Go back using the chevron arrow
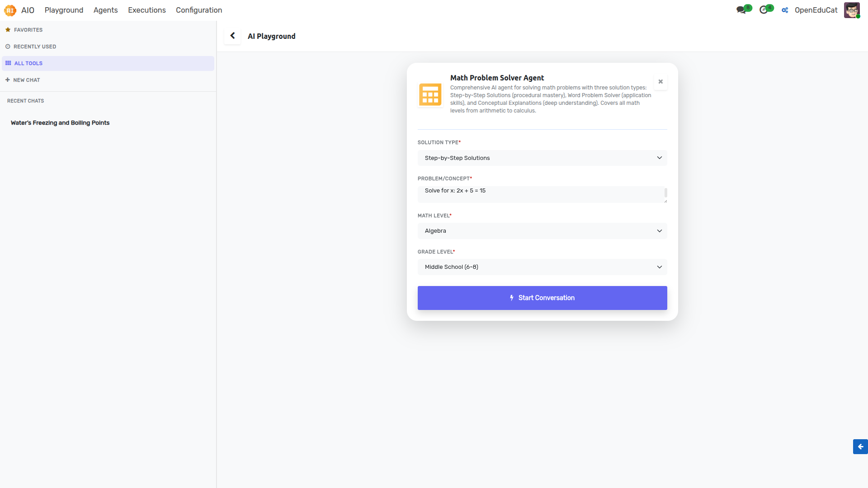 click(232, 36)
